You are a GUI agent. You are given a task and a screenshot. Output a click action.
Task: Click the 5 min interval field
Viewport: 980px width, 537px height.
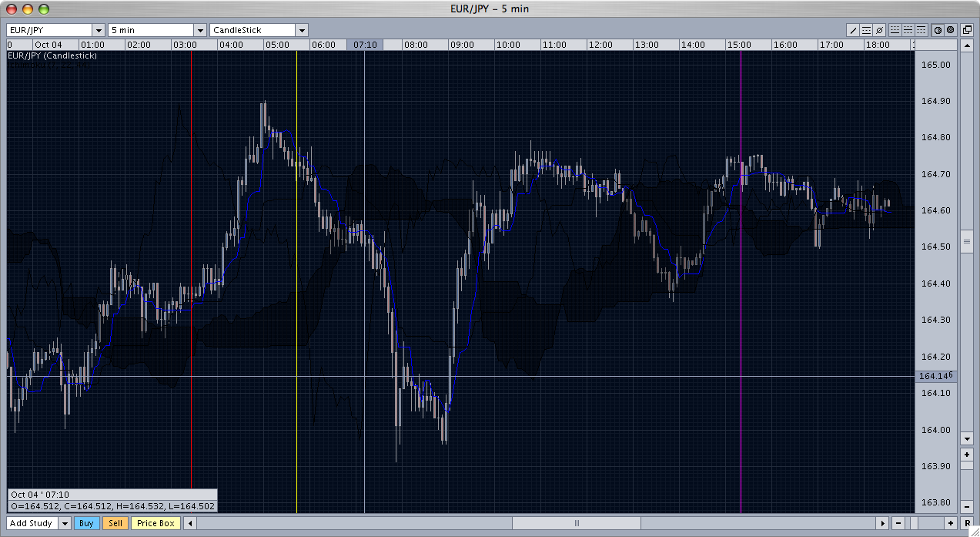151,30
